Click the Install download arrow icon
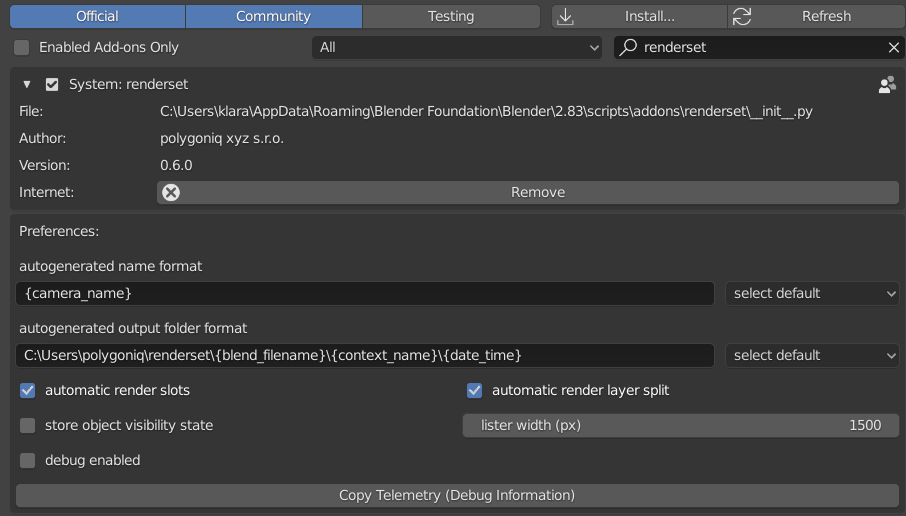The height and width of the screenshot is (516, 906). pos(567,16)
